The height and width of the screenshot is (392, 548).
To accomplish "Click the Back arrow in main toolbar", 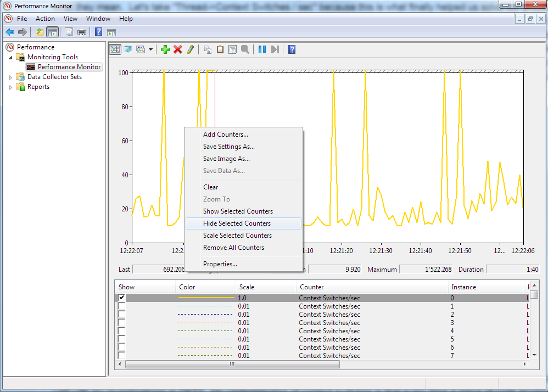I will pos(10,32).
